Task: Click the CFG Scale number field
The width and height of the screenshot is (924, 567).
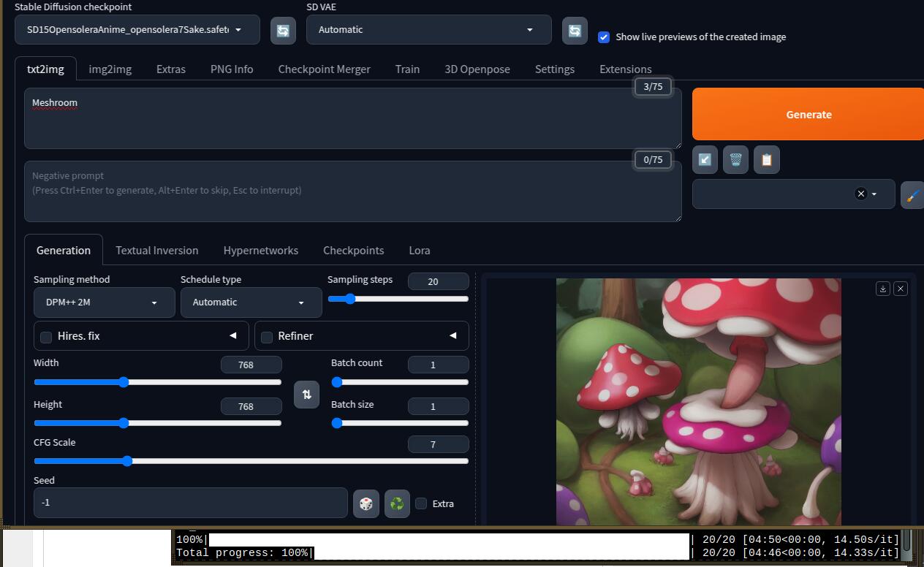Action: (438, 444)
